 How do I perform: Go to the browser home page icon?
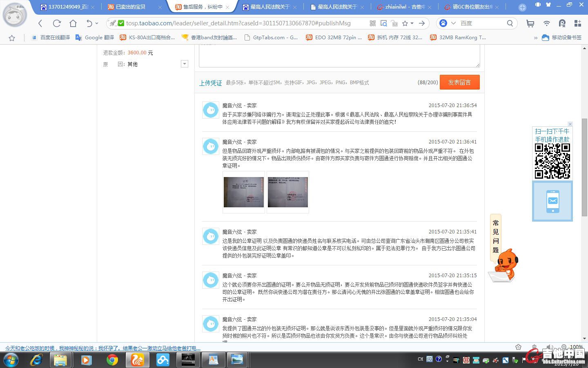(73, 23)
